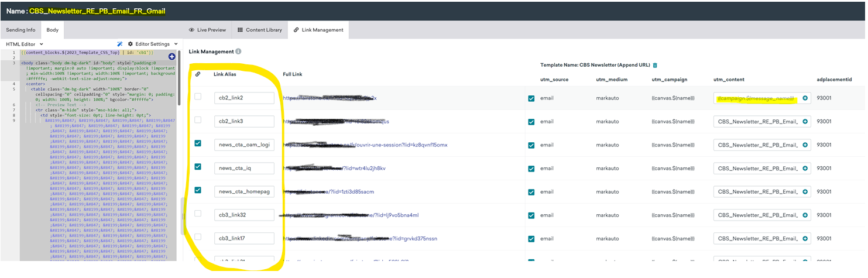868x278 pixels.
Task: Check the checkbox beside cb3_link32 alias
Action: [198, 214]
